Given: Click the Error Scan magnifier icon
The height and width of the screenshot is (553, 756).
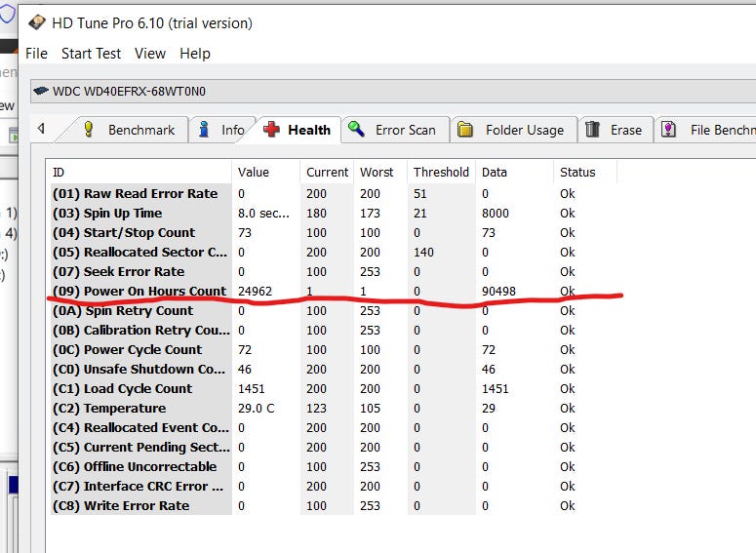Looking at the screenshot, I should (357, 130).
